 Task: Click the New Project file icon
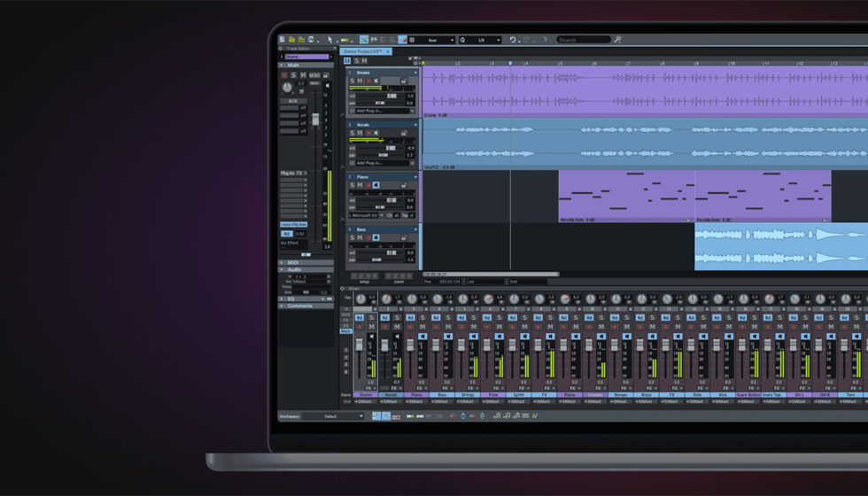pos(282,40)
